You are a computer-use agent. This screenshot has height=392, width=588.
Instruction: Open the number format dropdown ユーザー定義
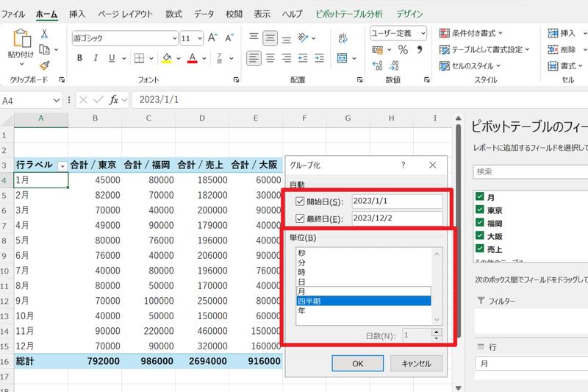pos(423,33)
